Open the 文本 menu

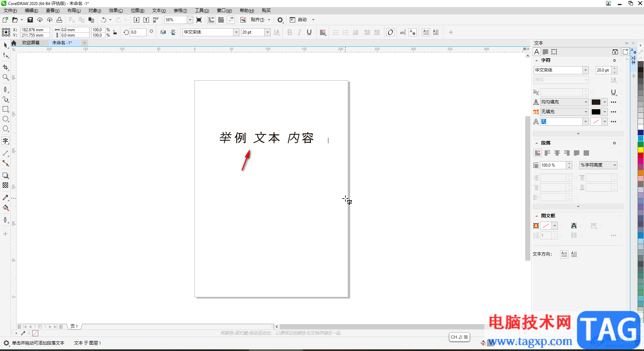[x=159, y=11]
